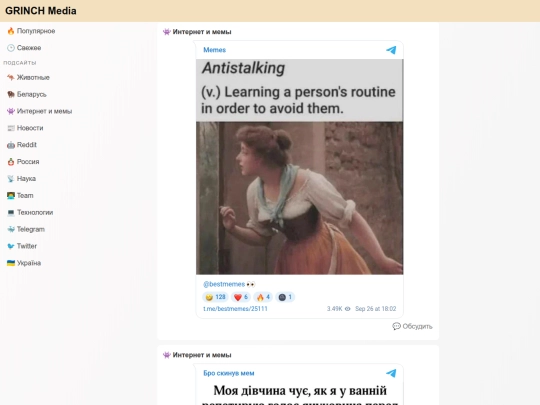Open the Популярное feed
Image resolution: width=540 pixels, height=405 pixels.
click(36, 31)
